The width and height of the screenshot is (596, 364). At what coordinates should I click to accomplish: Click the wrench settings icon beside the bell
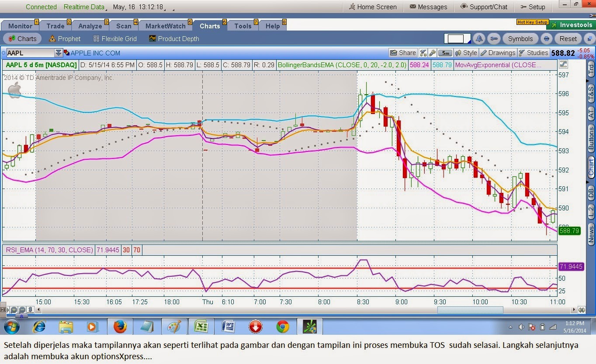(494, 38)
